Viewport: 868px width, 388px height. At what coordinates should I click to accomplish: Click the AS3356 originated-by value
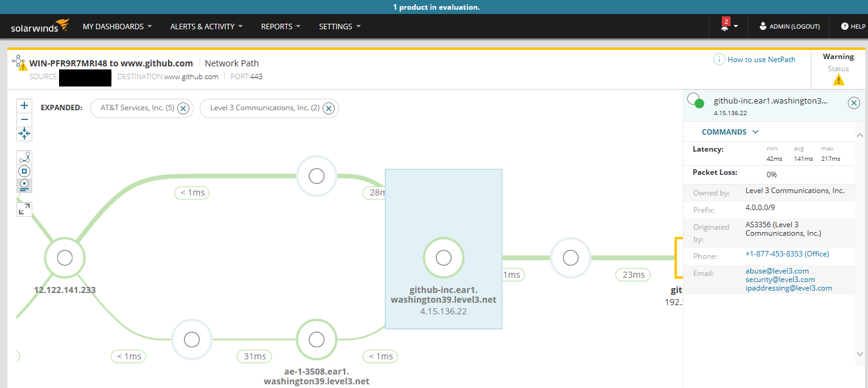coord(783,229)
